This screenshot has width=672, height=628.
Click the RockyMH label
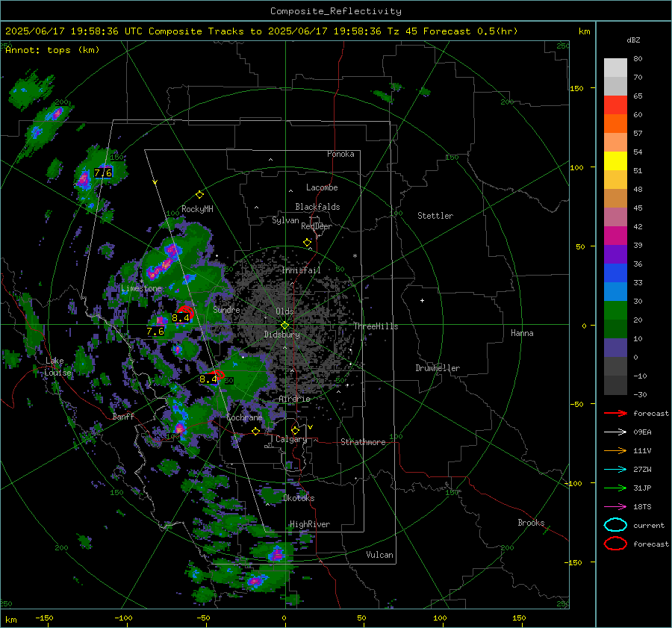click(197, 209)
